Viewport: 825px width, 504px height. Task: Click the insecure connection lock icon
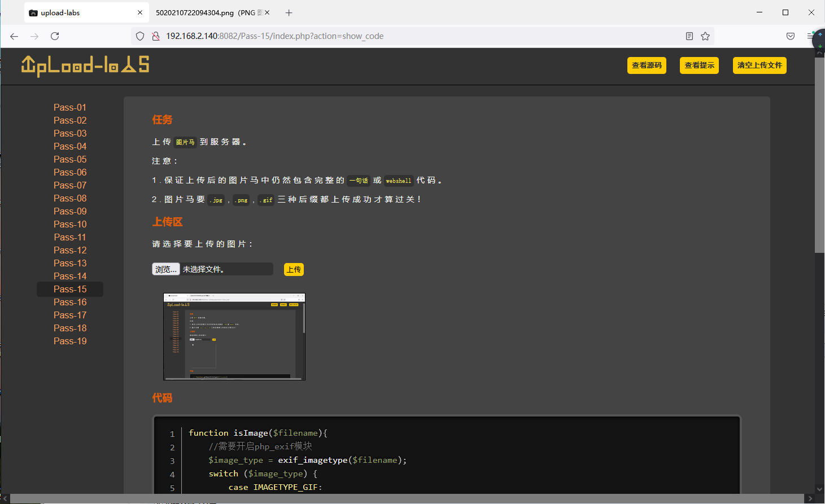(x=155, y=36)
